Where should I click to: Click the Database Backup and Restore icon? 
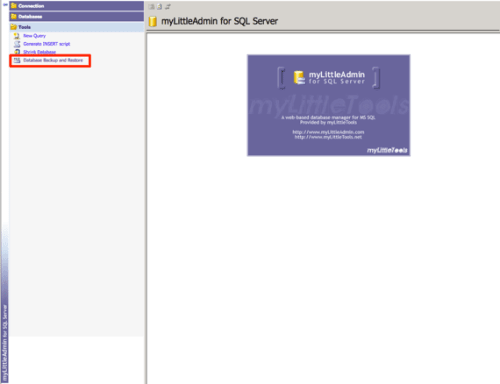tap(17, 60)
